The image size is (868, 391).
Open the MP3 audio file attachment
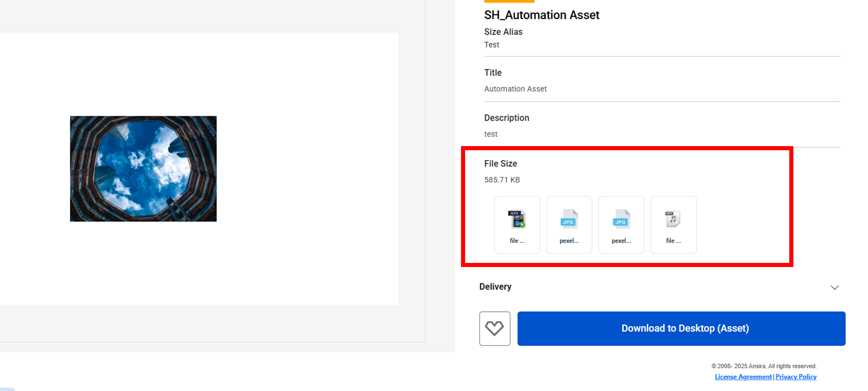pos(674,225)
